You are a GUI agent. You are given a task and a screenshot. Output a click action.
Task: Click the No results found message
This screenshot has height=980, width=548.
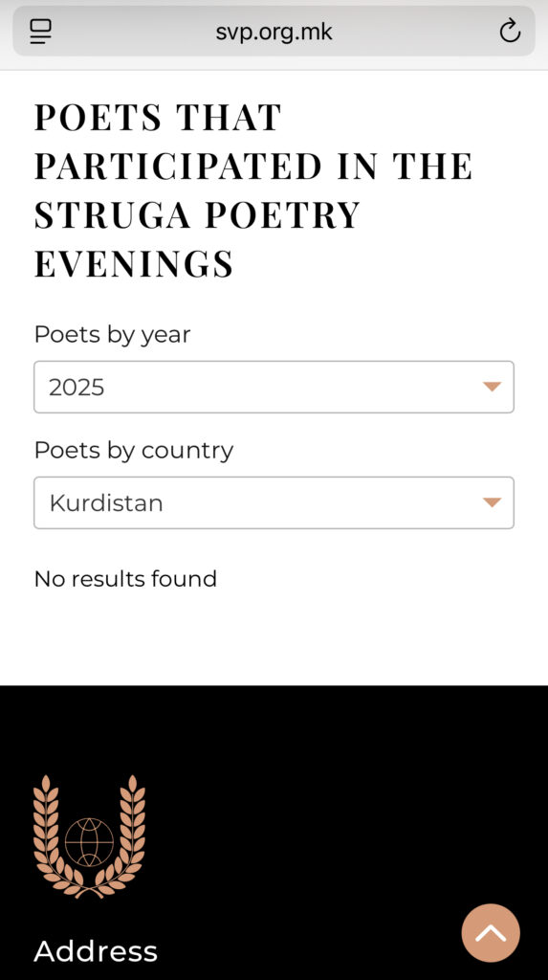[x=125, y=579]
